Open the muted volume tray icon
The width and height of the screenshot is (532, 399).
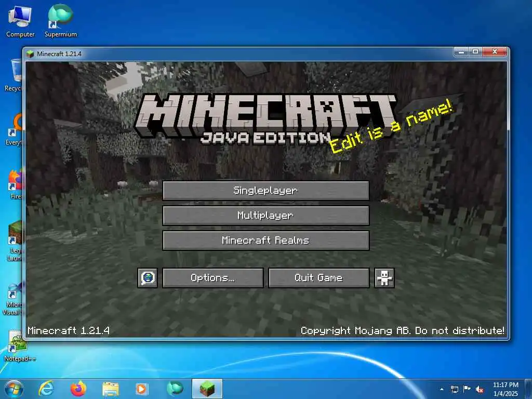click(x=480, y=389)
